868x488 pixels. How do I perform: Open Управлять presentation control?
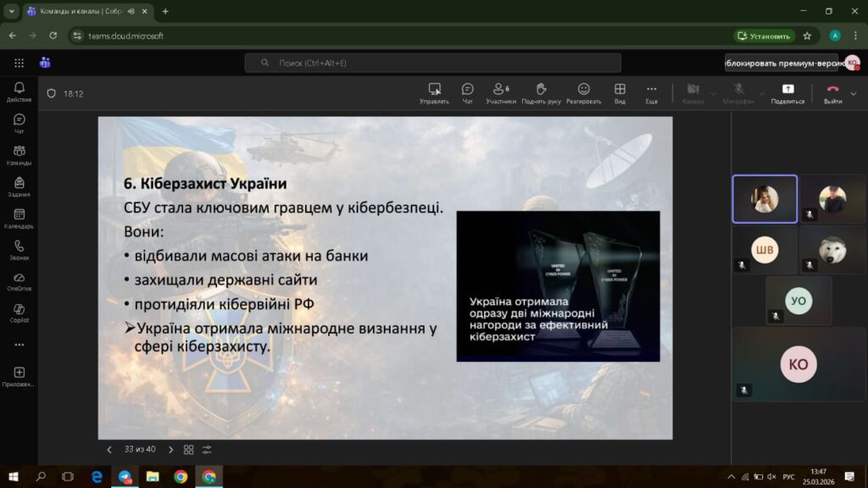pyautogui.click(x=434, y=92)
